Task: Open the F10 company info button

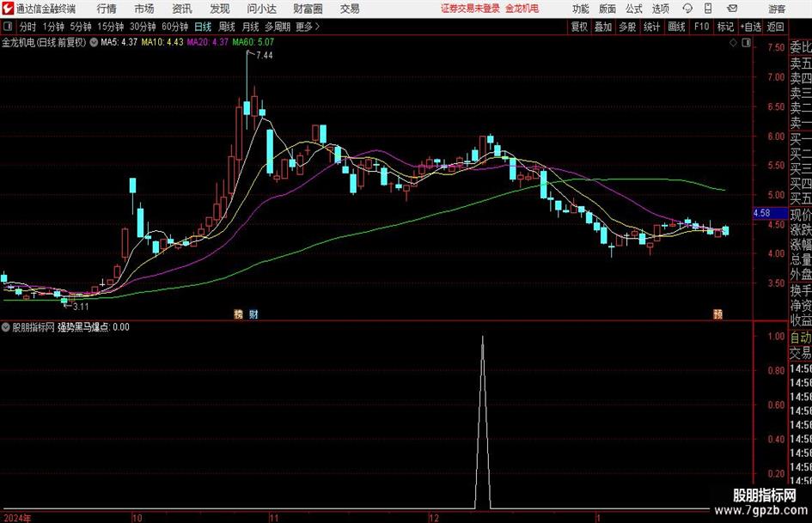Action: pos(701,27)
